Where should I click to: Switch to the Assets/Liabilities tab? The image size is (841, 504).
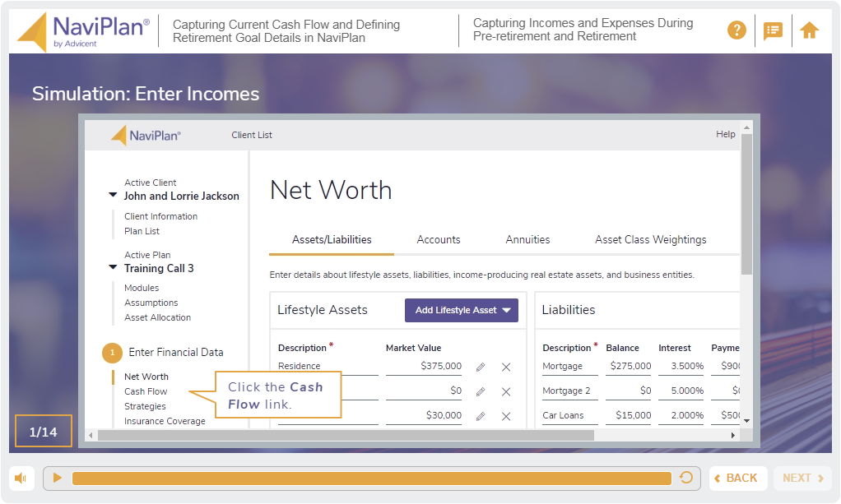[x=332, y=240]
